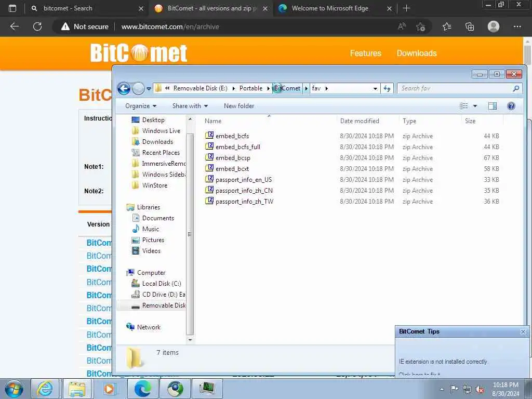Open the Pictures library
This screenshot has height=399, width=532.
[x=153, y=240]
